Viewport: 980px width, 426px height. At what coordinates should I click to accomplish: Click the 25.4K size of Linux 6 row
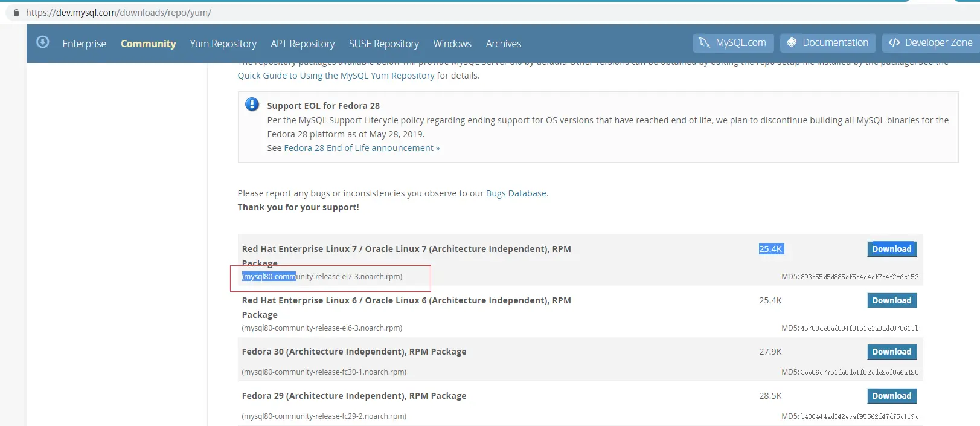(x=770, y=300)
